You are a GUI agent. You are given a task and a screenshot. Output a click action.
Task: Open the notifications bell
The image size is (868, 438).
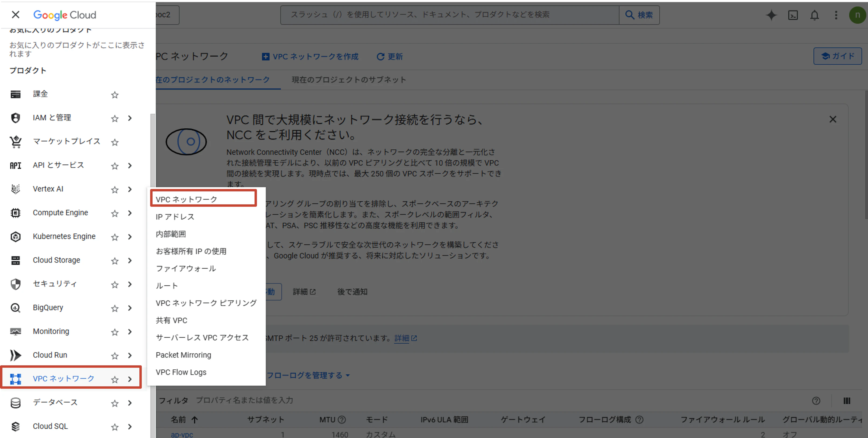tap(814, 15)
